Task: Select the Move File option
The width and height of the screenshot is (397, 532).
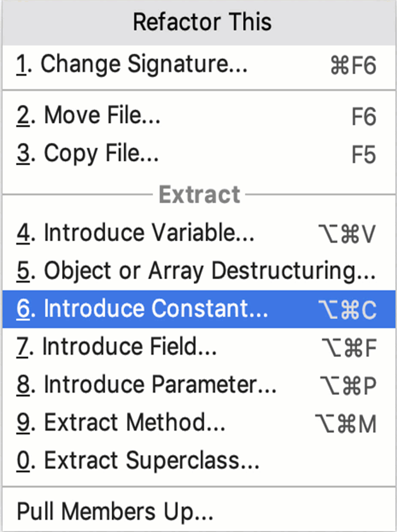Action: point(89,116)
